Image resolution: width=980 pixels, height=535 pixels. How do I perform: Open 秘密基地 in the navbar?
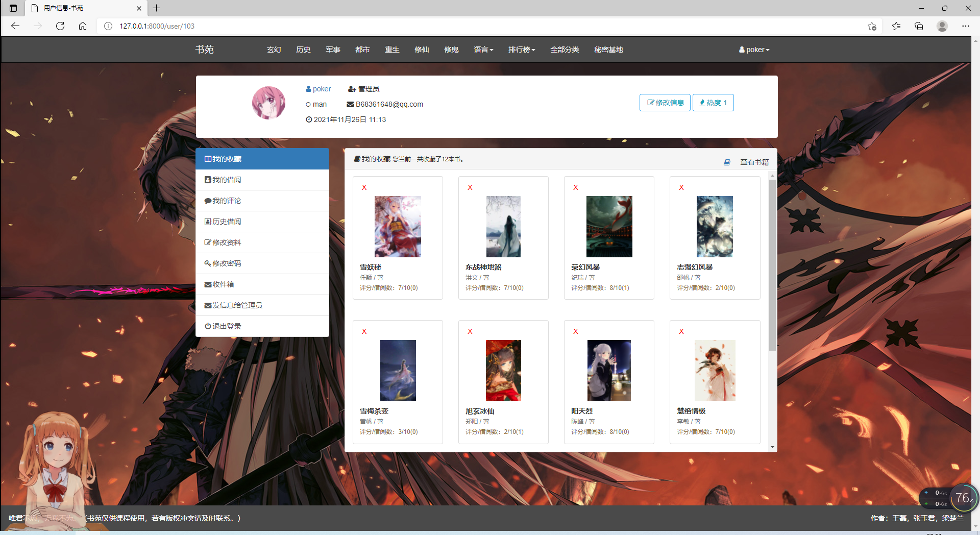(609, 50)
